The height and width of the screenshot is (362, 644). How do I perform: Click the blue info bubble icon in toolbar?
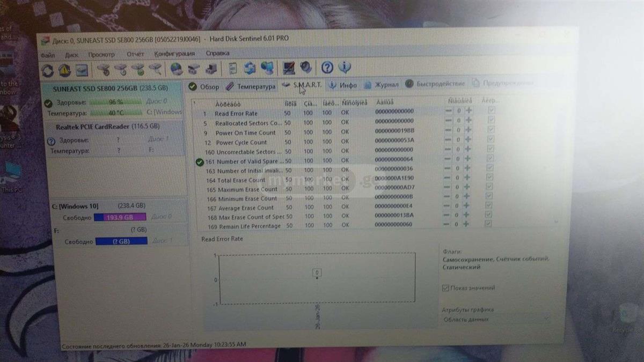click(x=345, y=68)
